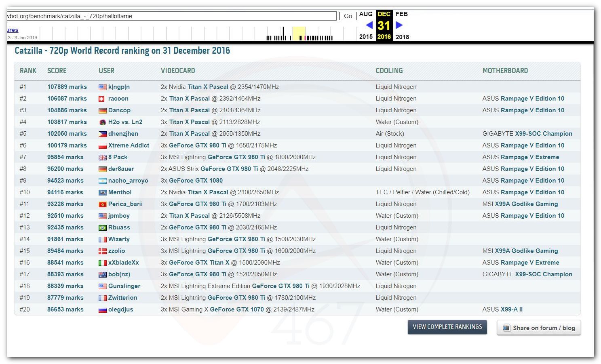Click Liquid Nitrogen cooling for racoon

[x=396, y=99]
